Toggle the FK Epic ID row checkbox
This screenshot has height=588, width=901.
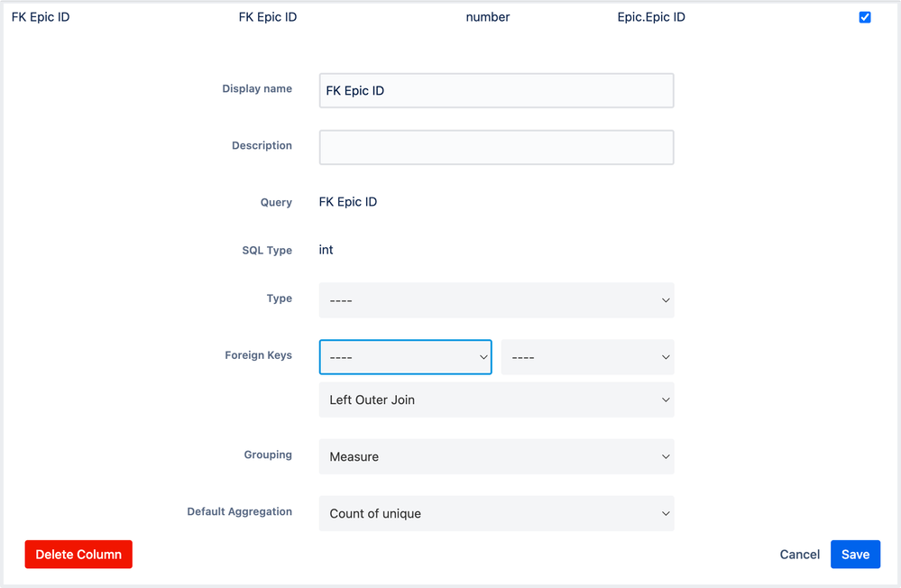click(x=865, y=17)
